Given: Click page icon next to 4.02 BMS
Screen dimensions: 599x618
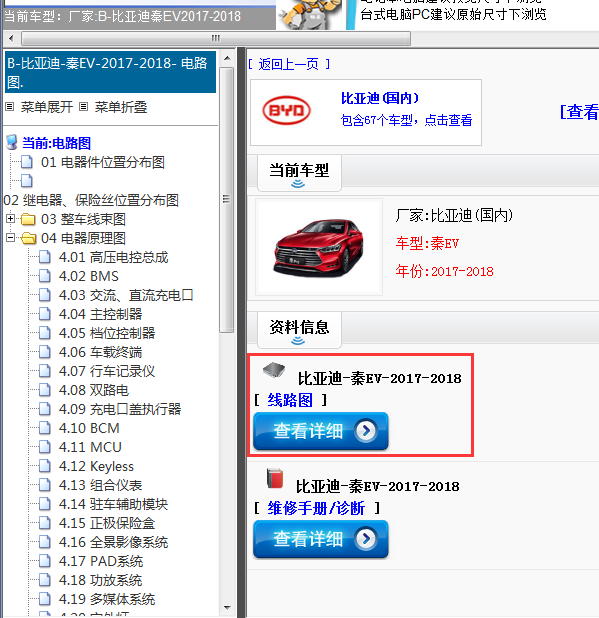Looking at the screenshot, I should click(x=45, y=276).
